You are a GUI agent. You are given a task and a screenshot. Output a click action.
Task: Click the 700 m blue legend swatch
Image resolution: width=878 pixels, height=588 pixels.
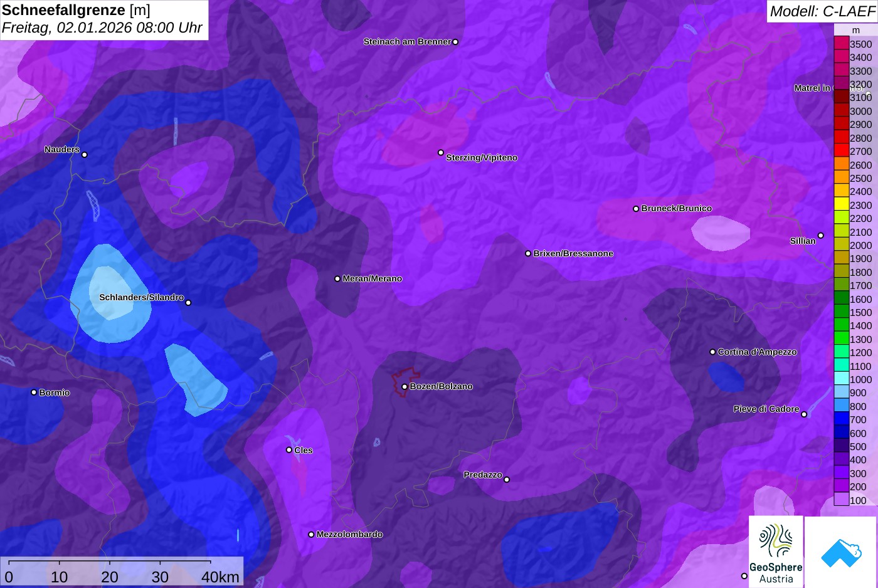pyautogui.click(x=841, y=419)
